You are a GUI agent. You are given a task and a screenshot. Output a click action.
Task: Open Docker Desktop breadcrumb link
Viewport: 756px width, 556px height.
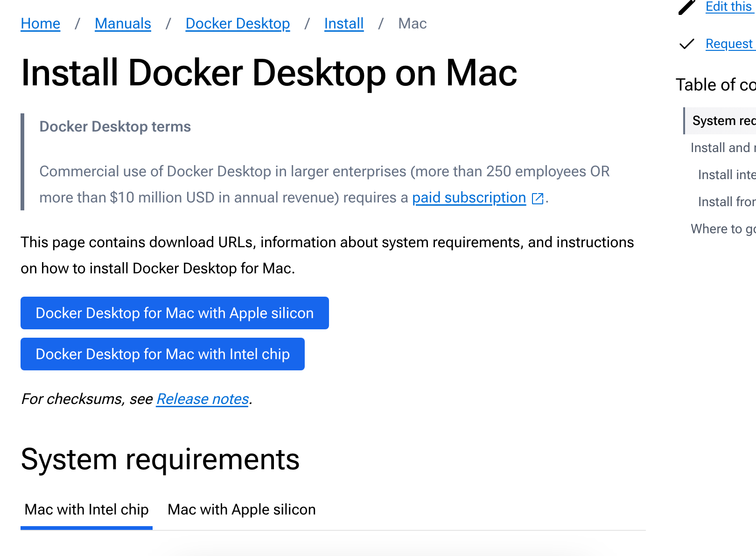click(238, 24)
